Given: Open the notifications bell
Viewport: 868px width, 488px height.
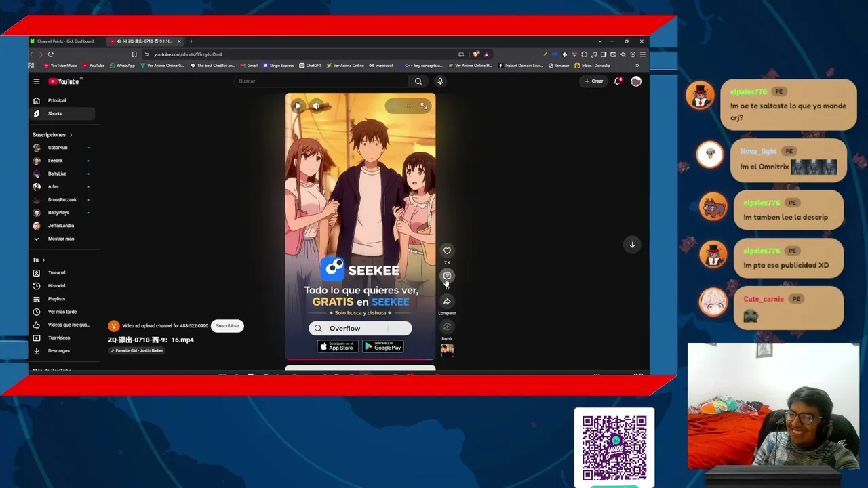Looking at the screenshot, I should 618,81.
